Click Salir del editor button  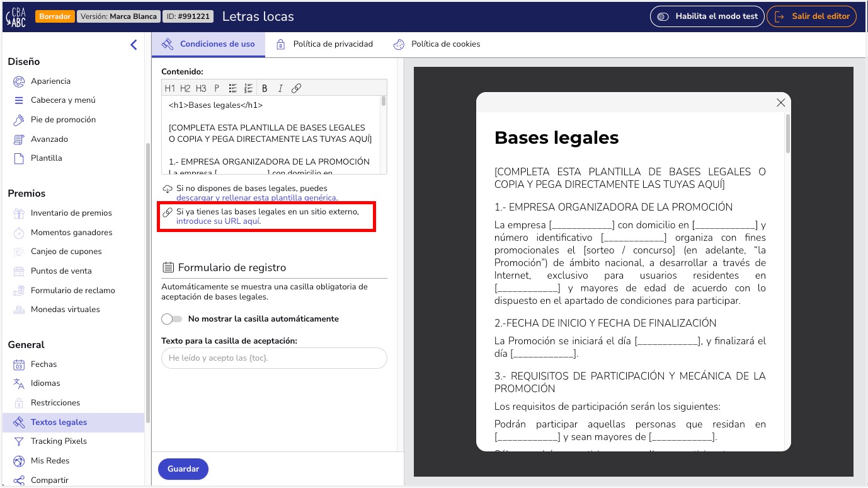(x=813, y=16)
